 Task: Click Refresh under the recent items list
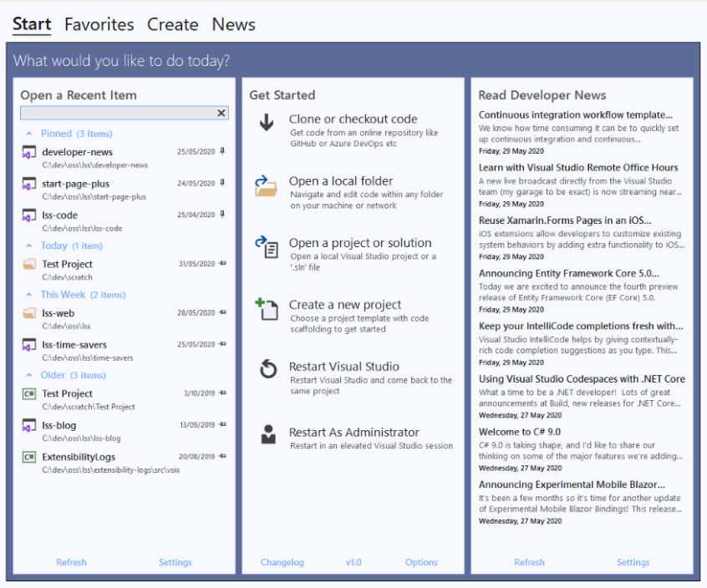pos(71,562)
